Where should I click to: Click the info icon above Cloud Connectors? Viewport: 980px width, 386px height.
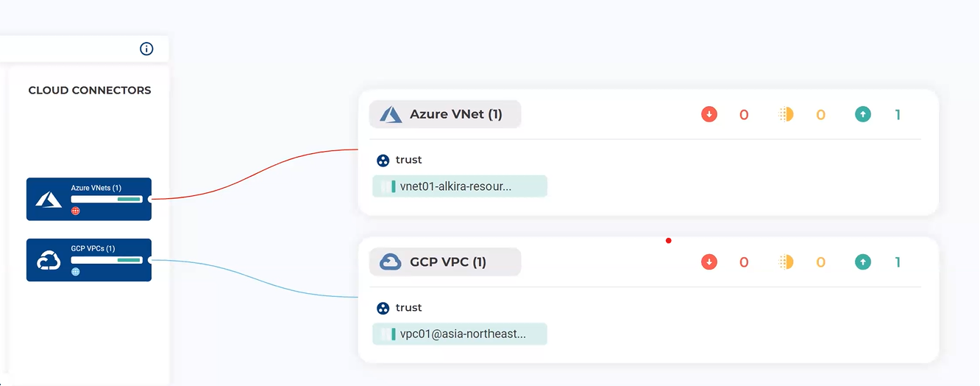pos(146,49)
